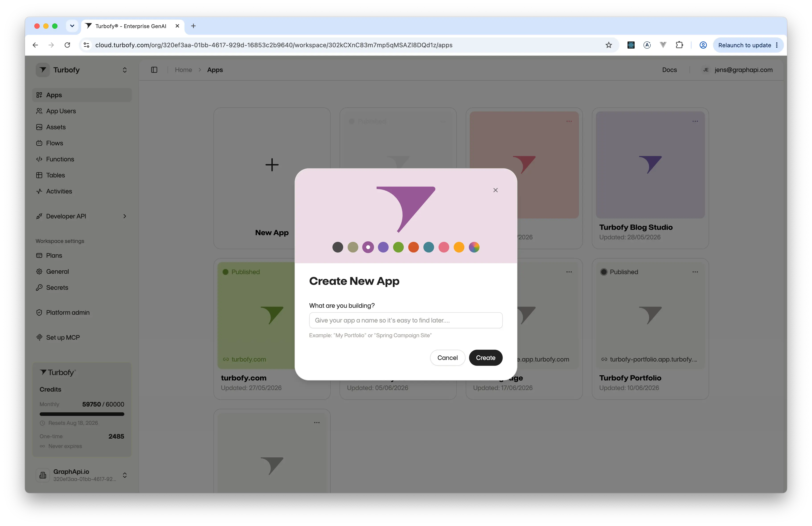Viewport: 812px width, 526px height.
Task: Reload the page
Action: pos(67,45)
